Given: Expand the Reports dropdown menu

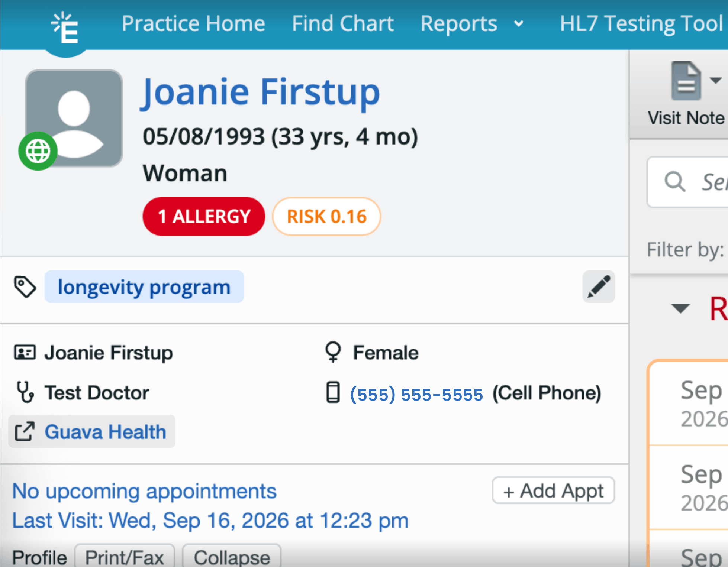Looking at the screenshot, I should 472,24.
